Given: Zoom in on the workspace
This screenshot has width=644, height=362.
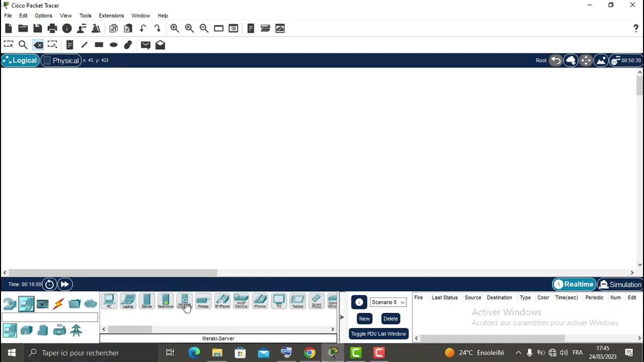Looking at the screenshot, I should pos(175,29).
